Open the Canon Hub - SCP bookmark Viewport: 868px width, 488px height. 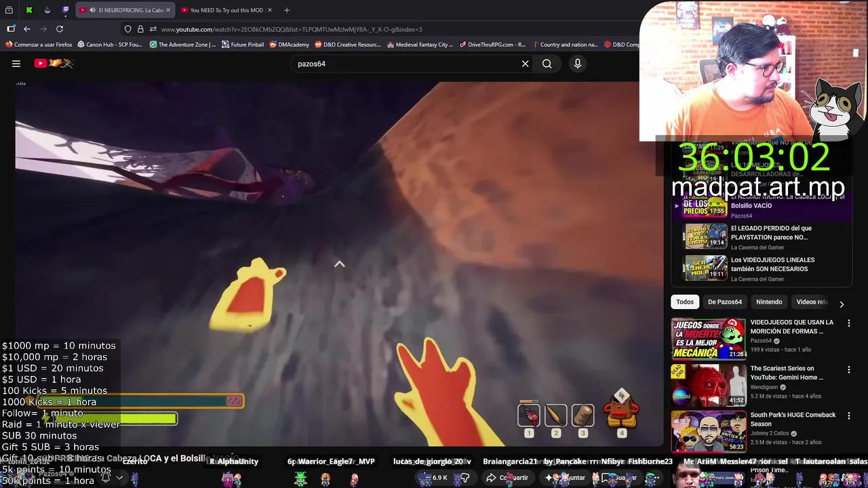point(110,45)
